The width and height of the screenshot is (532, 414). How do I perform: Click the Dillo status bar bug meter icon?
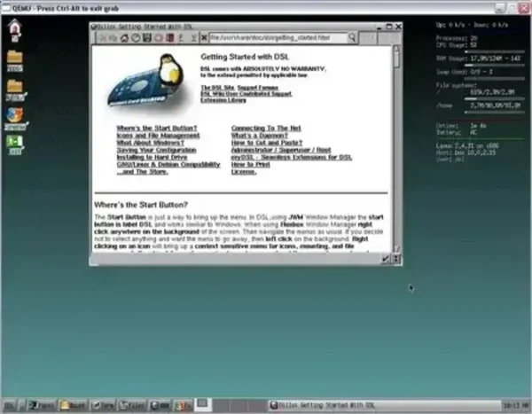396,259
